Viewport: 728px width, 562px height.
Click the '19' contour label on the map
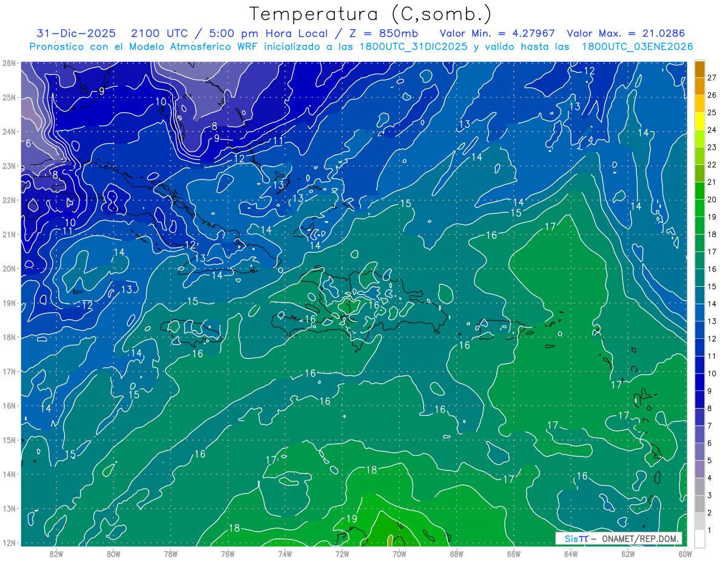[x=352, y=519]
